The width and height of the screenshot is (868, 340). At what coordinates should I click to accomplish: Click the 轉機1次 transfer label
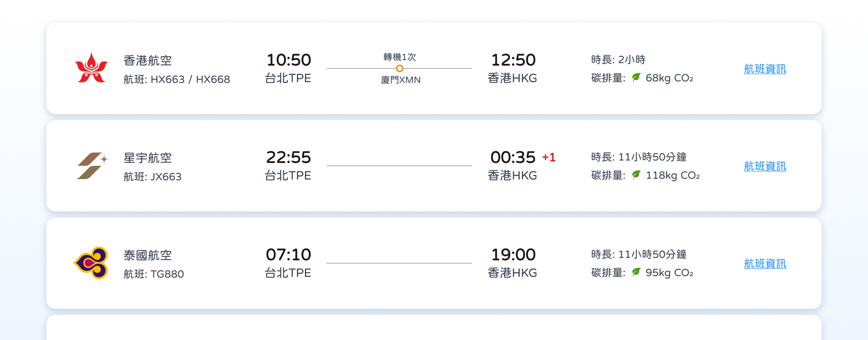point(400,57)
